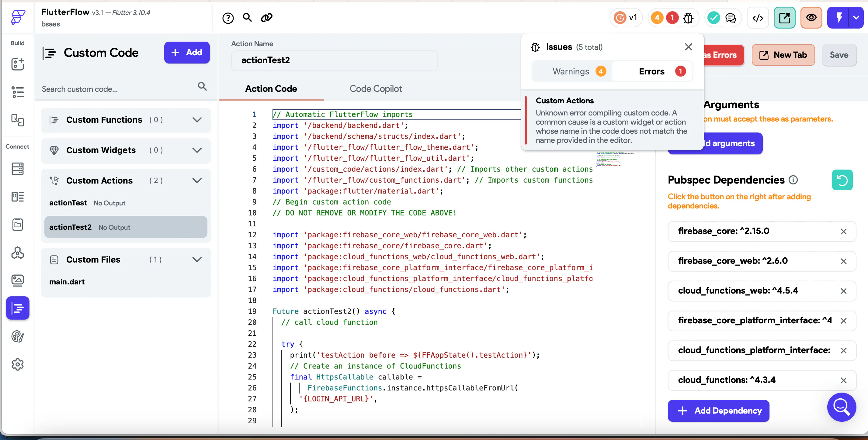Viewport: 868px width, 440px height.
Task: Switch to Code Copilot tab
Action: (x=375, y=89)
